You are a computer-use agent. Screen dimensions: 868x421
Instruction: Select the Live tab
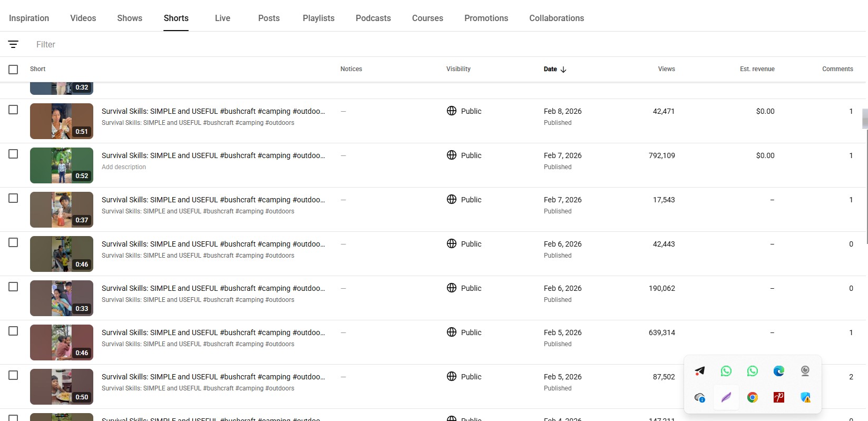pyautogui.click(x=222, y=18)
